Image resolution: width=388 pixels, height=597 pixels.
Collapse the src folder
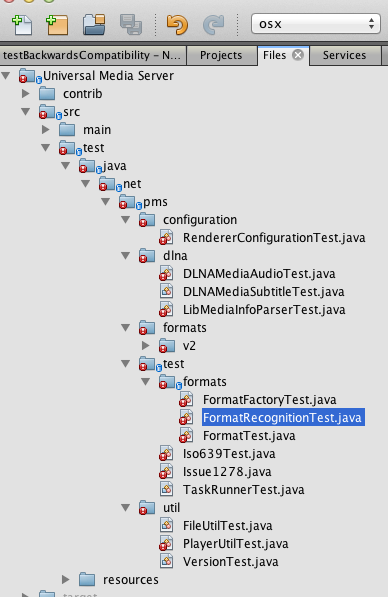26,112
